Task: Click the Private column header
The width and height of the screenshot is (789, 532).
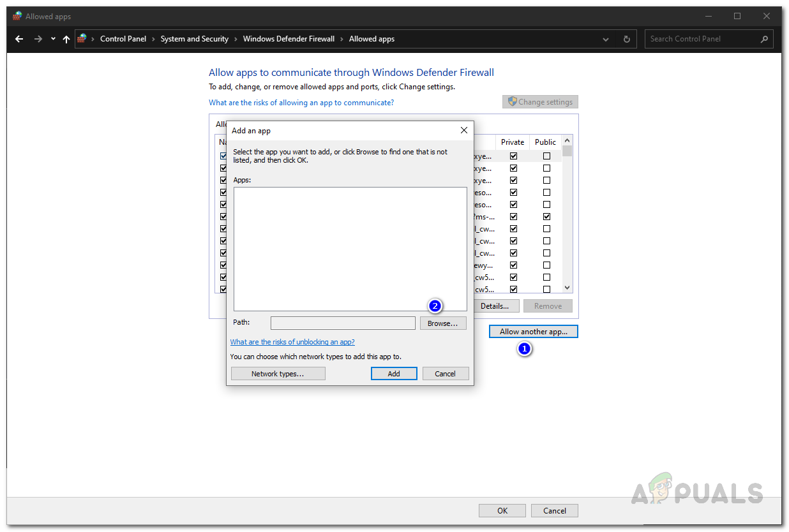Action: [x=513, y=142]
